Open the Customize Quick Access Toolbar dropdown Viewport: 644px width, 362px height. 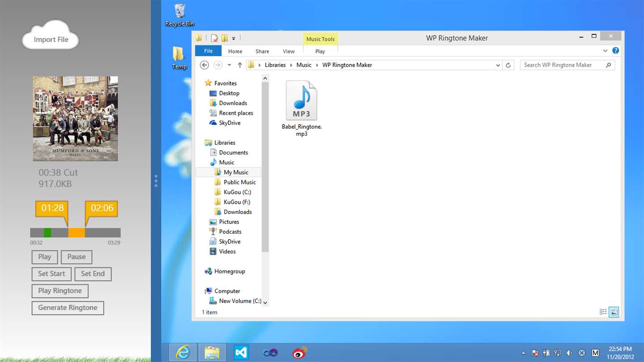[x=233, y=38]
